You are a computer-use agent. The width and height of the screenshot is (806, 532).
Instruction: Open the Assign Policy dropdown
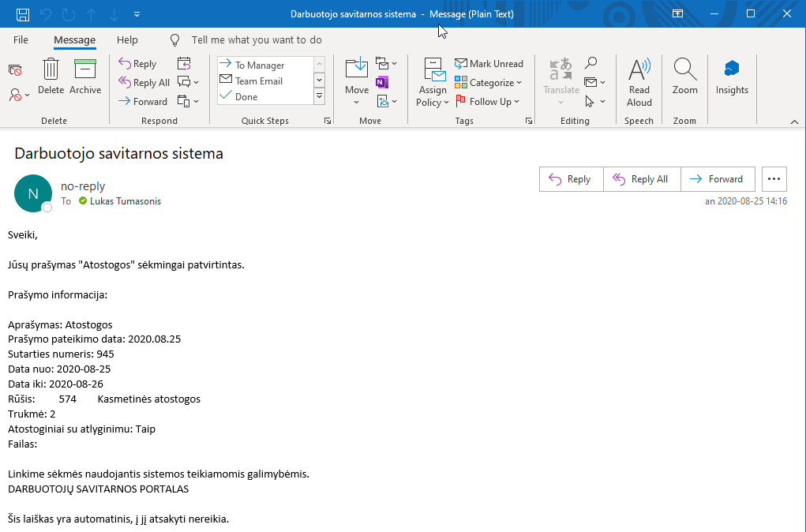[x=433, y=82]
